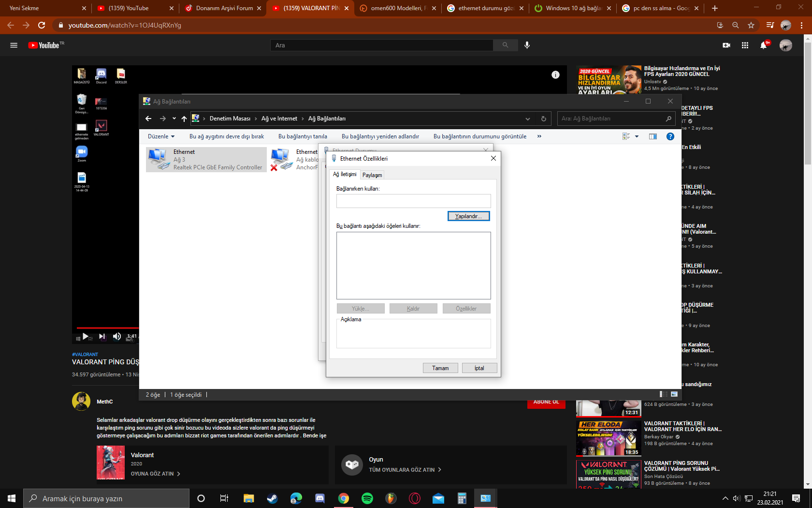Play the video
Image resolution: width=812 pixels, height=508 pixels.
tap(86, 336)
